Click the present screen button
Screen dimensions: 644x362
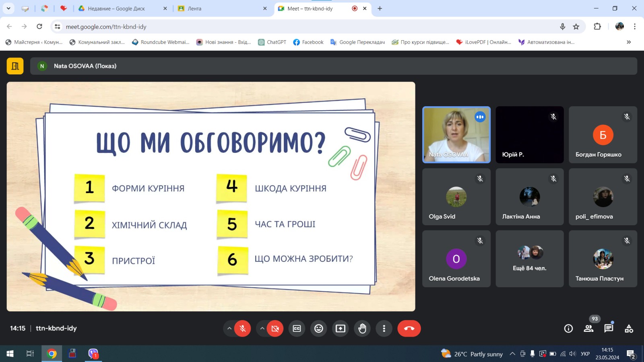[341, 329]
